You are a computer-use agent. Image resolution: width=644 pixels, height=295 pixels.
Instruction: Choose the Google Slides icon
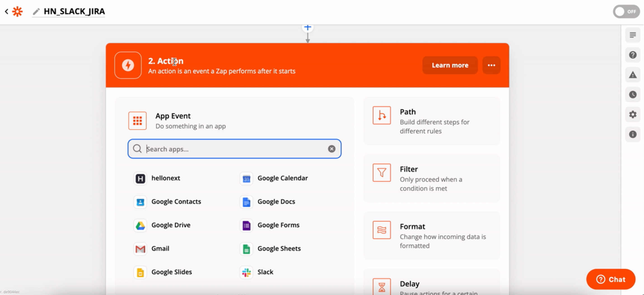[x=140, y=273]
